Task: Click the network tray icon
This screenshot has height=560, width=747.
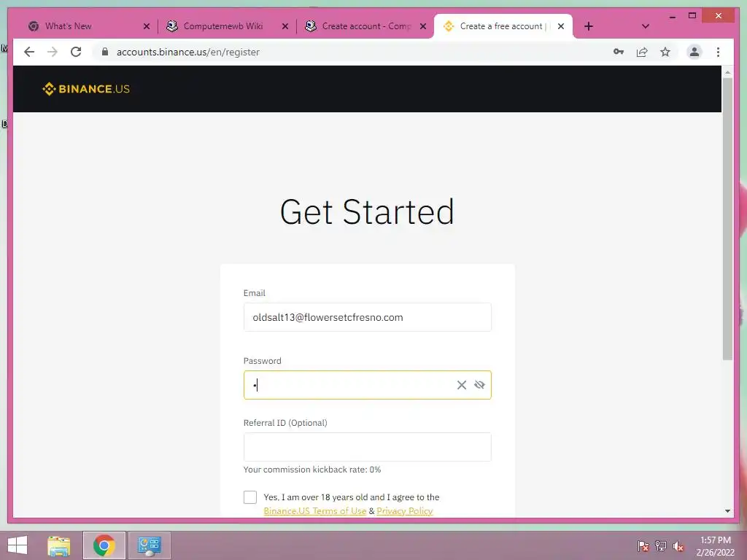Action: tap(661, 545)
